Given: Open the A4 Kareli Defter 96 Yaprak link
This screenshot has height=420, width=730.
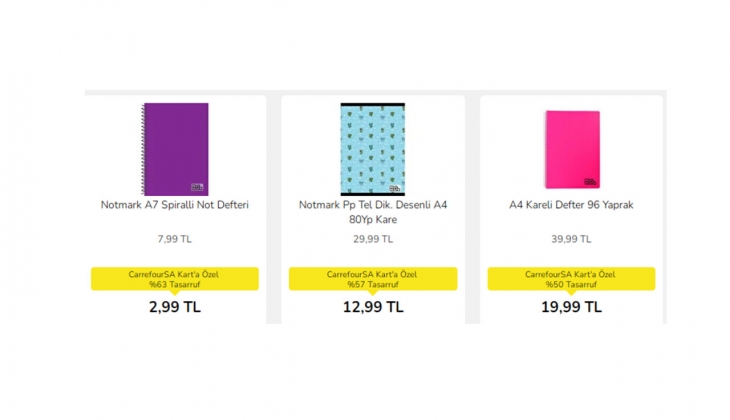Looking at the screenshot, I should (x=571, y=205).
